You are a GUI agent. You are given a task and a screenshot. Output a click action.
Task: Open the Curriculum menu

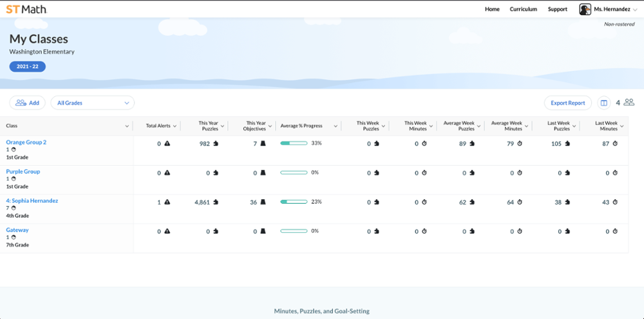[x=523, y=9]
